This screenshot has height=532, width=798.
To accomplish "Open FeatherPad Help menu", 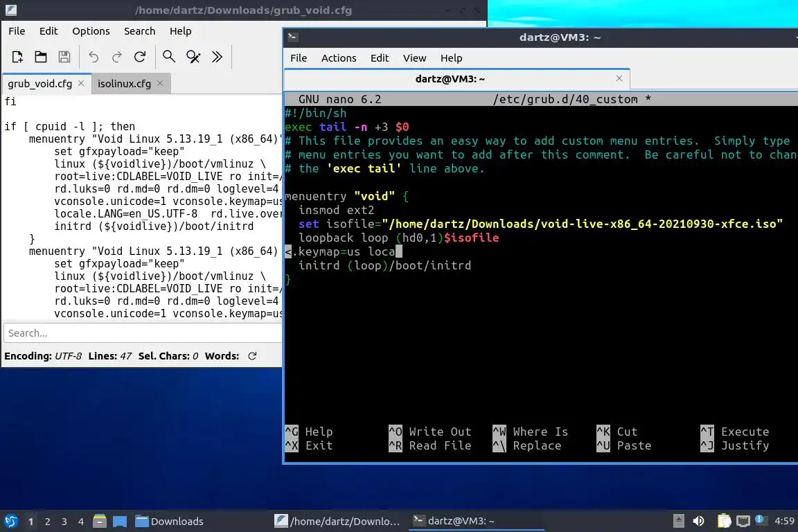I will (x=181, y=31).
